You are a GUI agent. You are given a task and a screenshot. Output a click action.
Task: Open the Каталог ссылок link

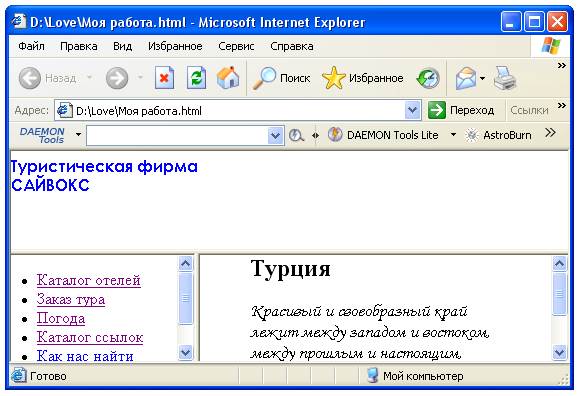click(x=90, y=337)
